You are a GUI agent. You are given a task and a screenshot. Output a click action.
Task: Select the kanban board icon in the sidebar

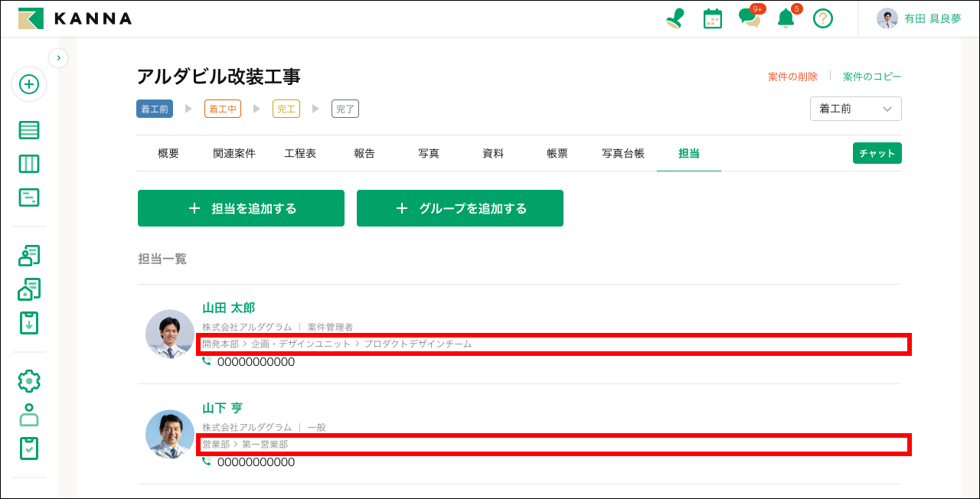pos(29,163)
